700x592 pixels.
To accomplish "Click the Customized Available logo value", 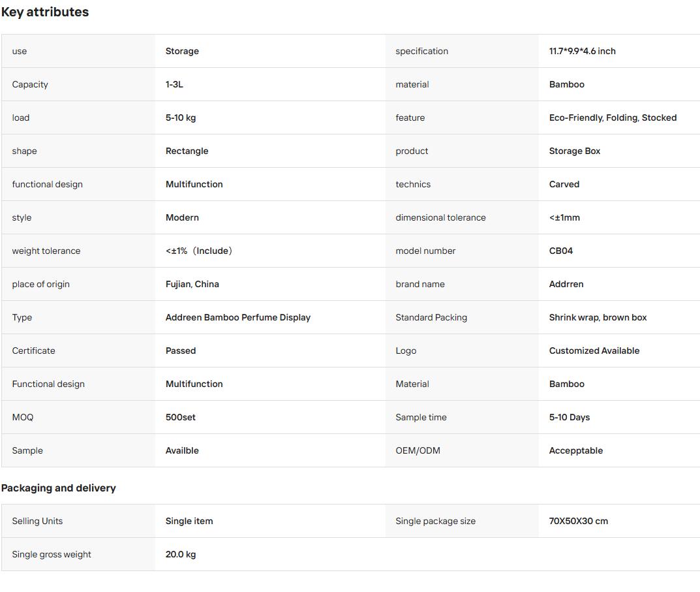I will tap(594, 351).
